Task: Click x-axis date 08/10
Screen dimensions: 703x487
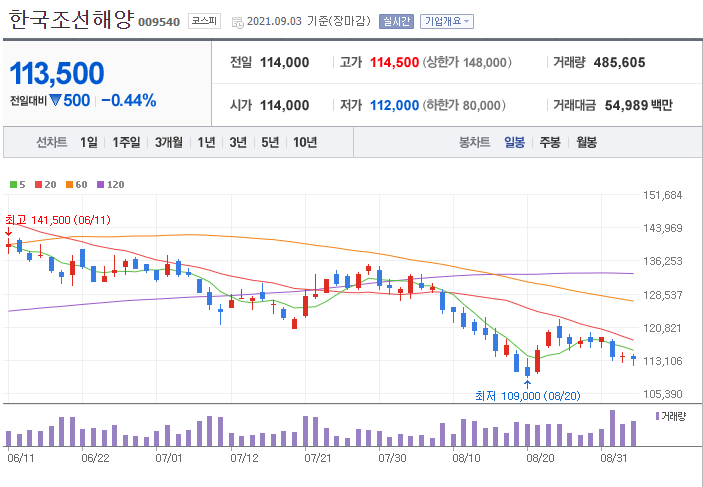Action: (466, 459)
